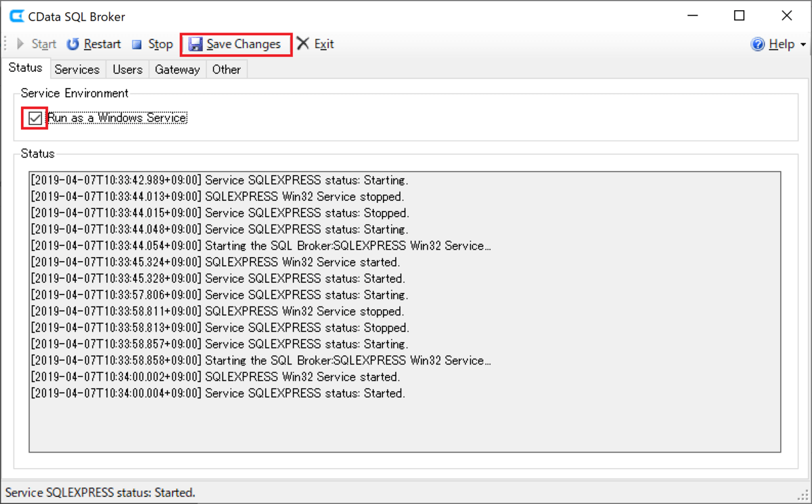The width and height of the screenshot is (812, 504).
Task: Exit the application via toolbar
Action: point(316,44)
